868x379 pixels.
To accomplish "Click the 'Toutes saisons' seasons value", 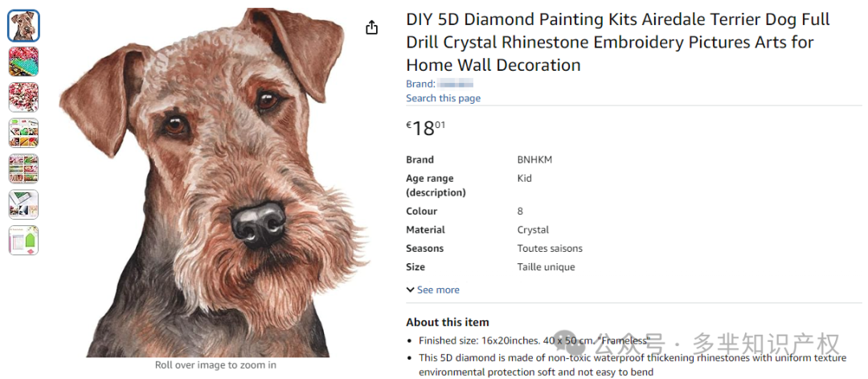I will point(550,248).
